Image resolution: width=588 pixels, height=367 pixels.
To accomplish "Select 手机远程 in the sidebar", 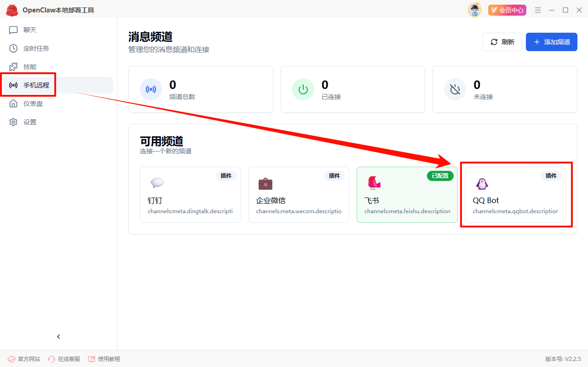I will tap(36, 85).
